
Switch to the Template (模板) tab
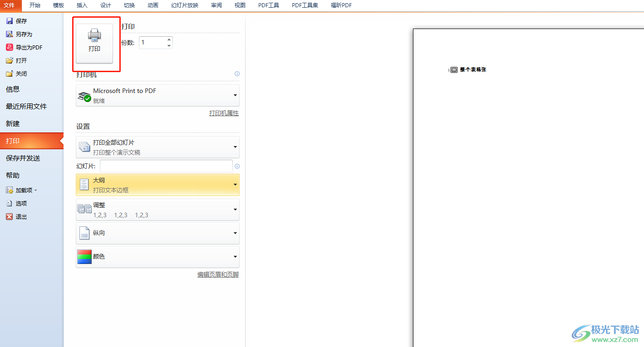point(59,5)
